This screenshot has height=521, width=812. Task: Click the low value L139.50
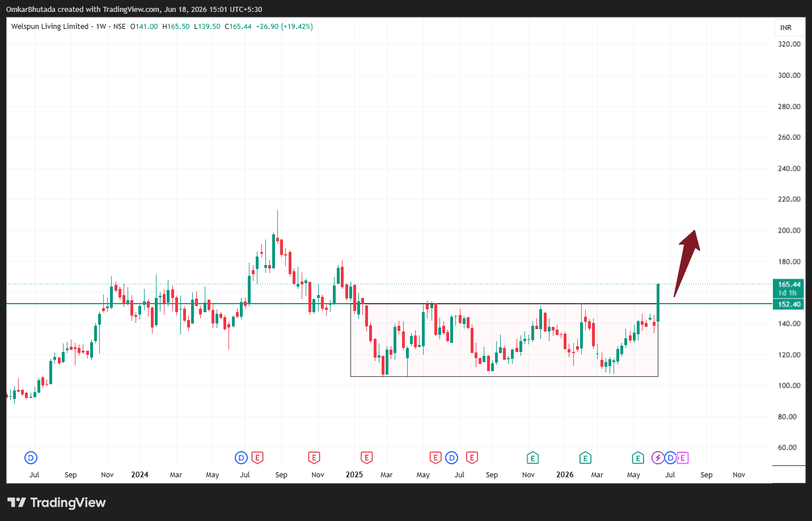pos(207,27)
